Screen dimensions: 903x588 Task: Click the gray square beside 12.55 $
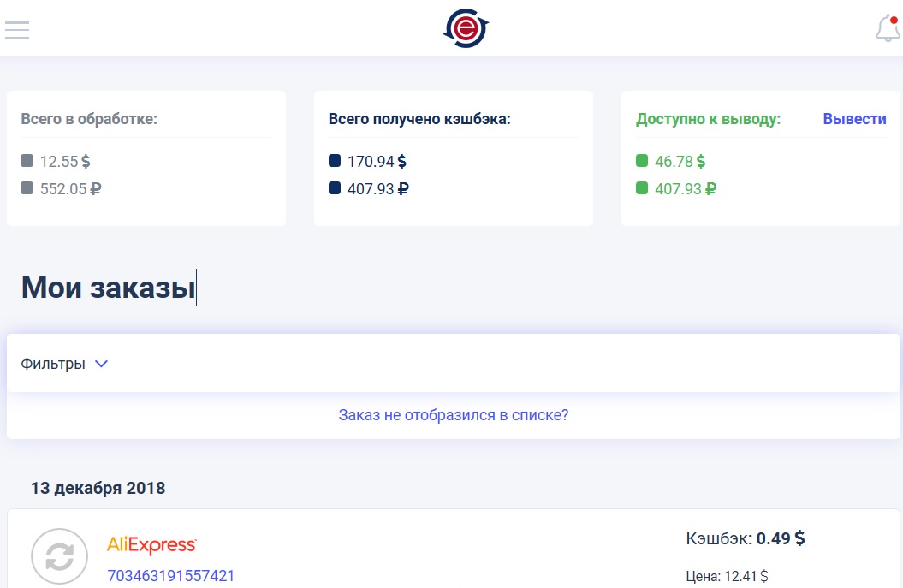27,161
